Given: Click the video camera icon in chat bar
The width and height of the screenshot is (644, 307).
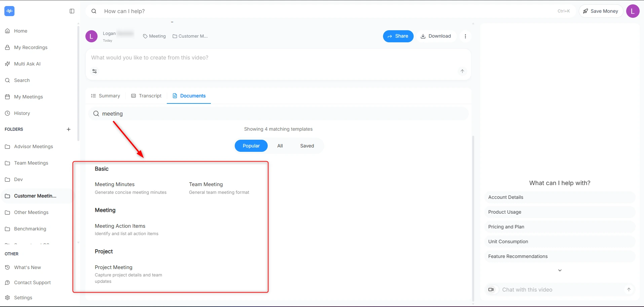Looking at the screenshot, I should [x=492, y=289].
